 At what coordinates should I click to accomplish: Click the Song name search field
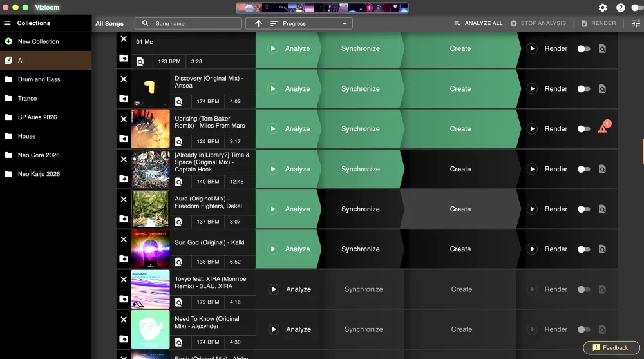[188, 23]
